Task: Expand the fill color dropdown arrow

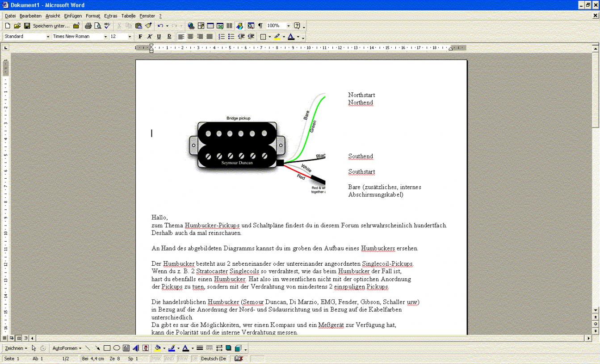Action: coord(164,348)
